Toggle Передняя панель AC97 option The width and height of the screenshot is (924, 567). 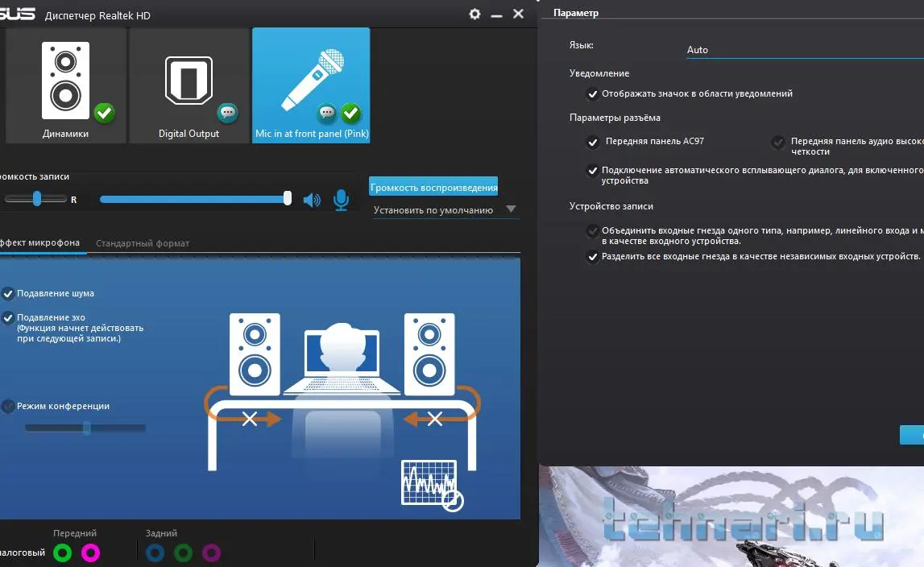[592, 142]
